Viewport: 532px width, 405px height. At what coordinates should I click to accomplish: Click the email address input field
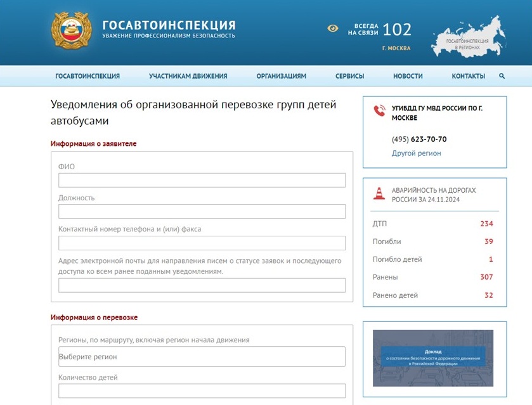tap(202, 285)
